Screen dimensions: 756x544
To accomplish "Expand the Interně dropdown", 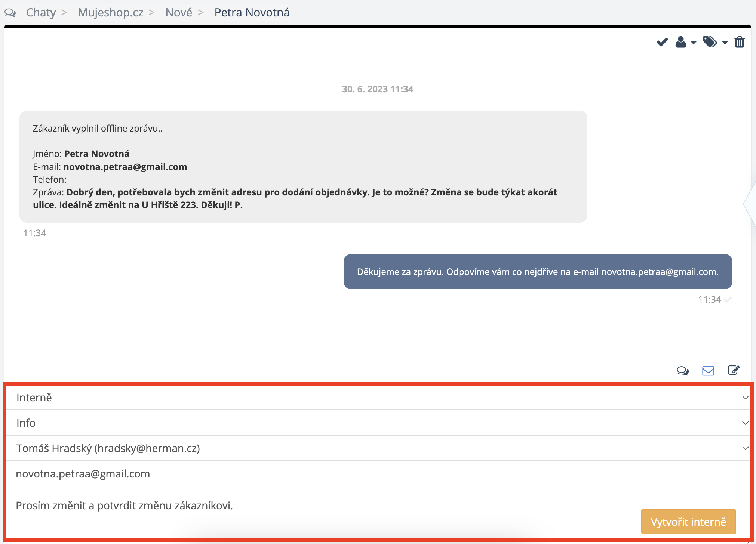I will tap(378, 398).
